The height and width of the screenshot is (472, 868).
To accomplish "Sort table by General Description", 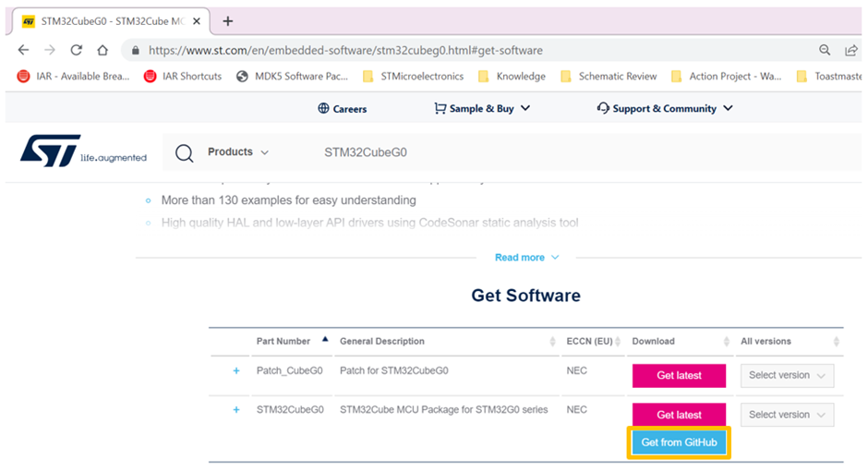I will [447, 341].
